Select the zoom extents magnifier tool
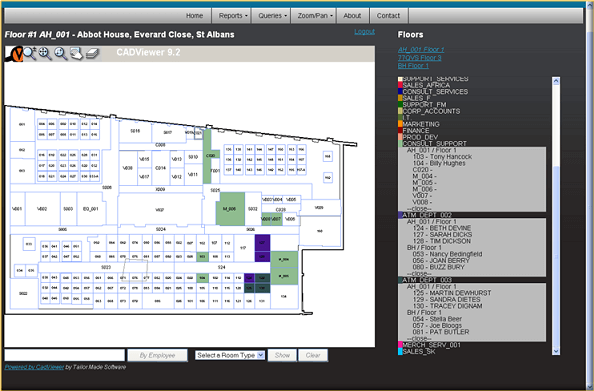594x391 pixels. (45, 53)
